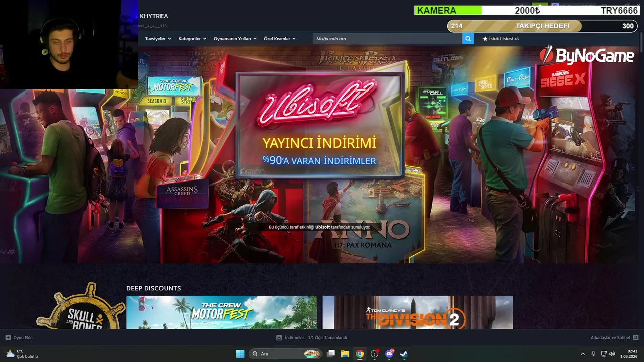Screen dimensions: 644x362
Task: Click the Skull and Bones logo
Action: pyautogui.click(x=80, y=307)
